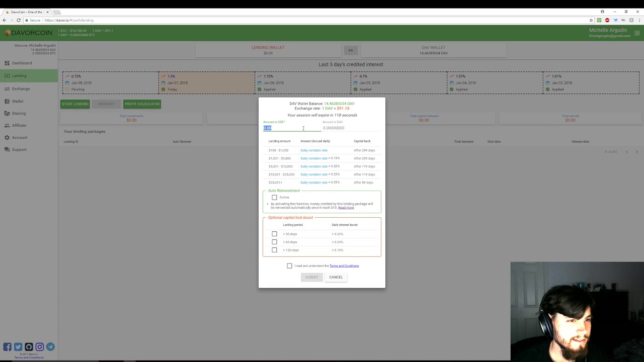Click the DAV WALLET card
The image size is (644, 362).
pyautogui.click(x=433, y=50)
